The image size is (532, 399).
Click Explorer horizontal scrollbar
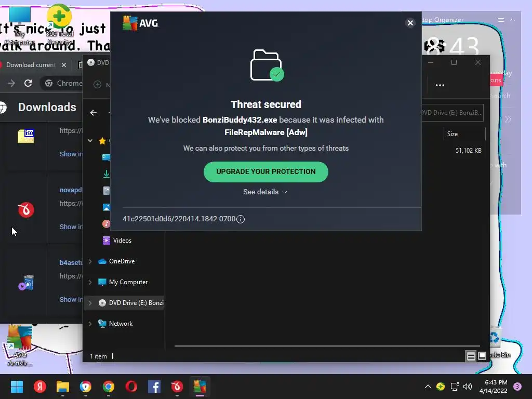click(x=327, y=346)
